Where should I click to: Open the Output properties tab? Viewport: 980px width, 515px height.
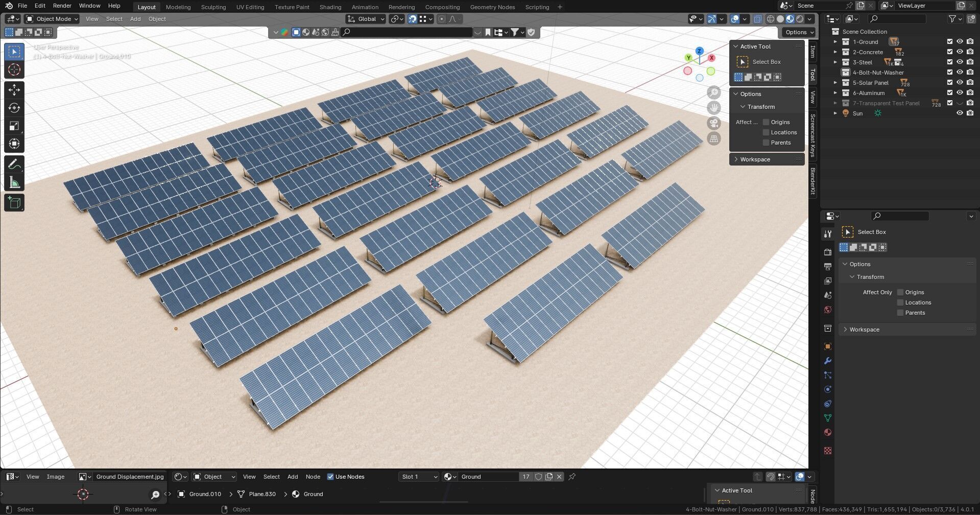pyautogui.click(x=828, y=267)
